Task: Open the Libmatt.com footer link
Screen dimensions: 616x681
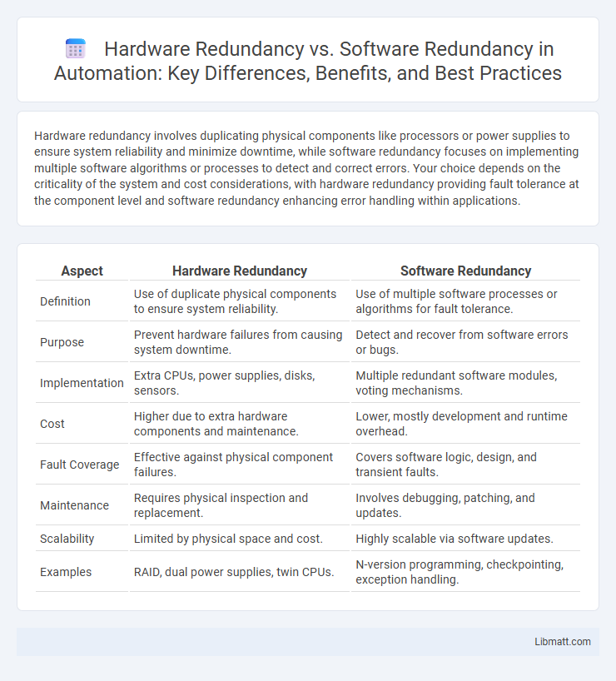Action: click(562, 642)
